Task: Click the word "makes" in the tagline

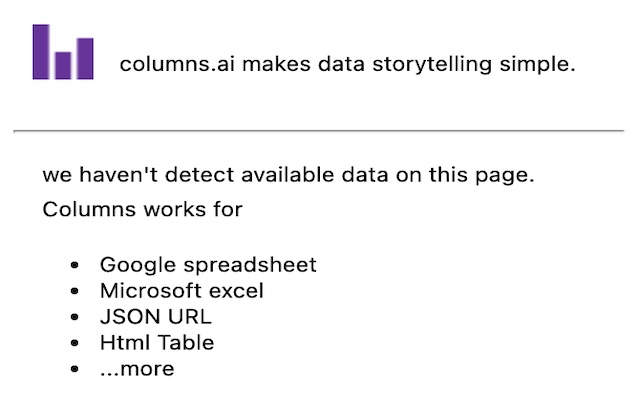Action: (276, 65)
